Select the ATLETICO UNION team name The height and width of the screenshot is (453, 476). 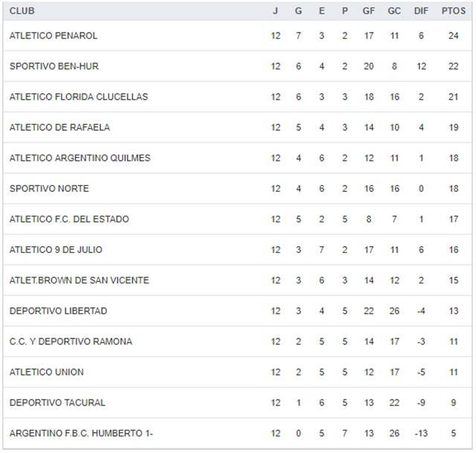point(47,372)
